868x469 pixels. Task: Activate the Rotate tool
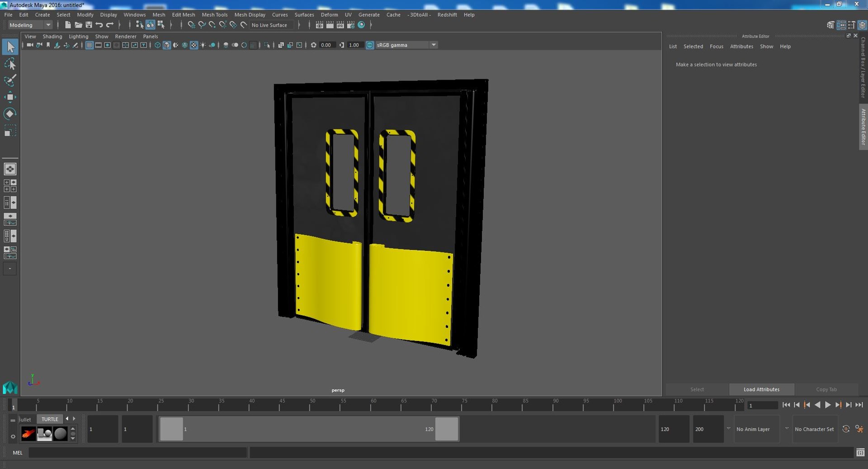click(10, 114)
